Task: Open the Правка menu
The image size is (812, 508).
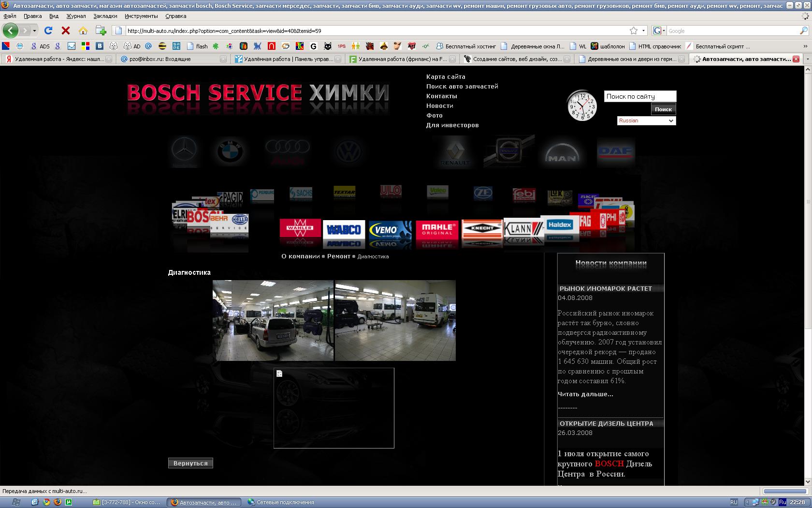Action: (32, 16)
